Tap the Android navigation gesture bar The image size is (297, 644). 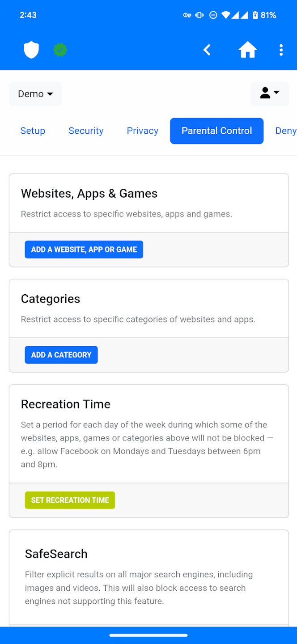coord(148,635)
